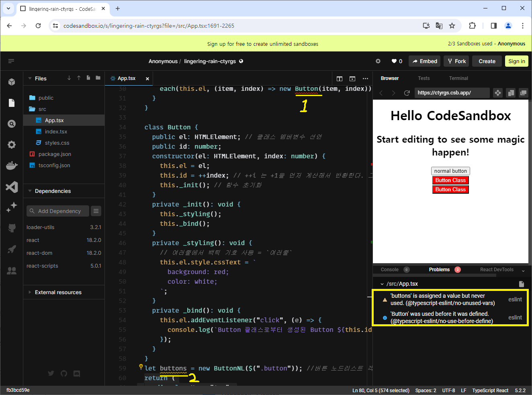Switch to the Browser tab
Screen dimensions: 532x395
click(390, 78)
